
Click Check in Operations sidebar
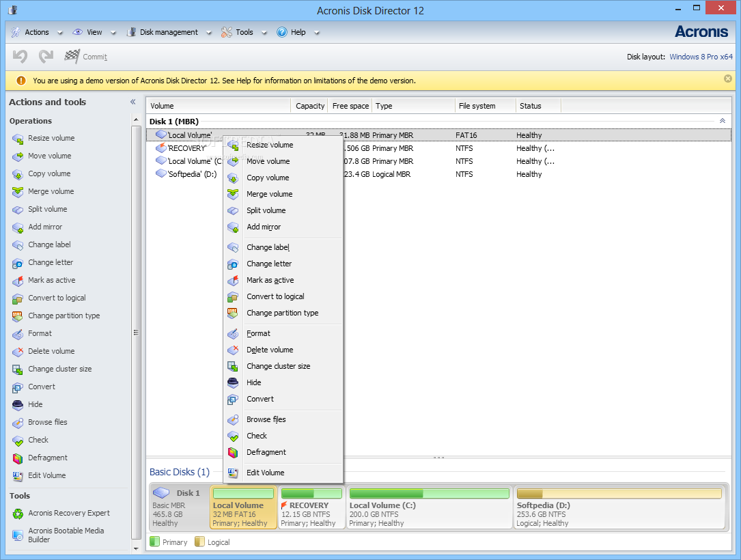[x=38, y=440]
